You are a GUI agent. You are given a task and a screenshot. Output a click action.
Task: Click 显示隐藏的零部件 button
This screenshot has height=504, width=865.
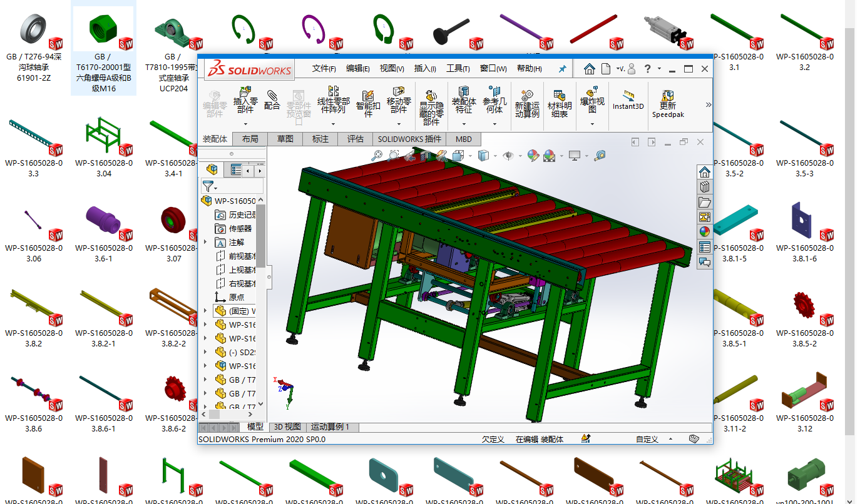(x=431, y=106)
